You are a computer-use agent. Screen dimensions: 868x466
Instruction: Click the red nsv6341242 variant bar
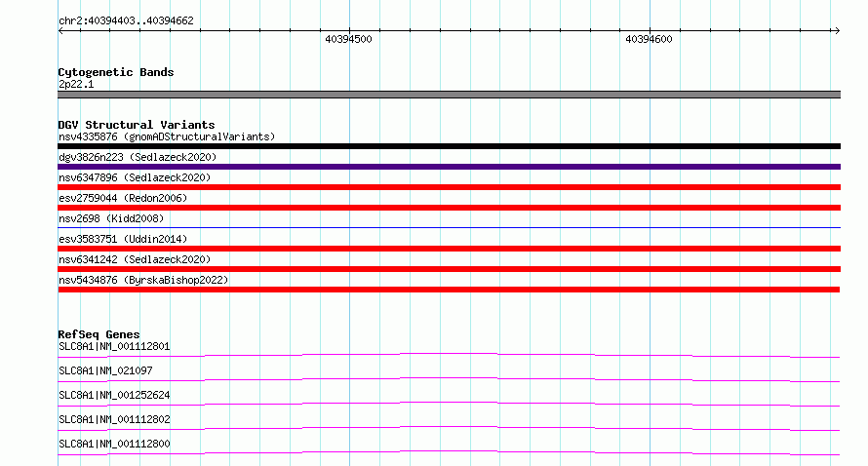449,269
